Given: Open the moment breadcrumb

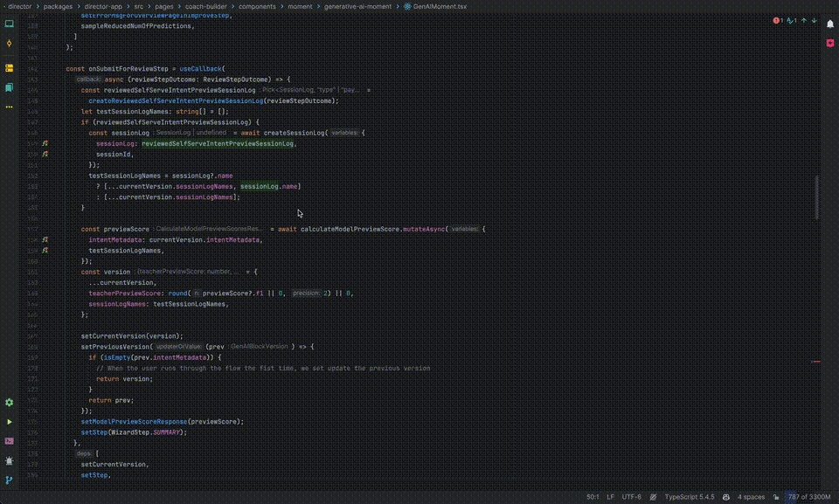Looking at the screenshot, I should click(x=300, y=6).
